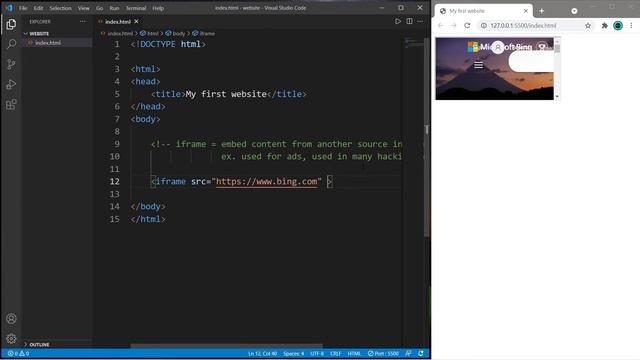Click the errors and warnings count in the status bar

pos(18,353)
